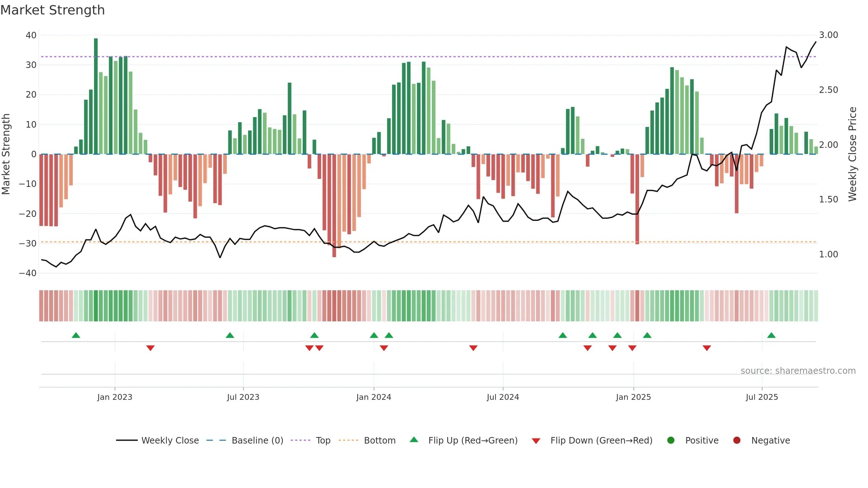Click the 1.00 price axis tick
868x488 pixels.
pyautogui.click(x=829, y=254)
